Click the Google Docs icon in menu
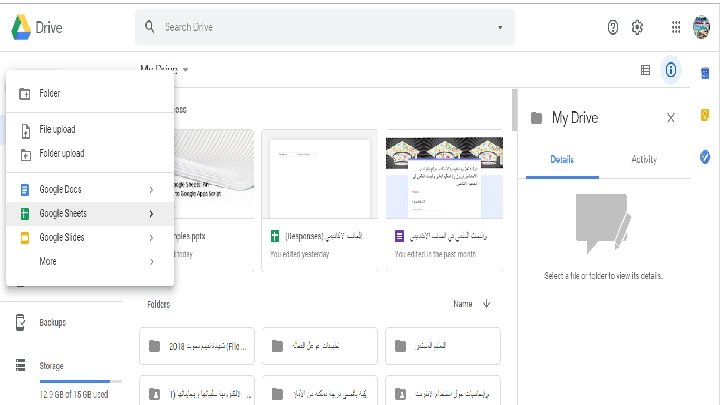 click(25, 190)
